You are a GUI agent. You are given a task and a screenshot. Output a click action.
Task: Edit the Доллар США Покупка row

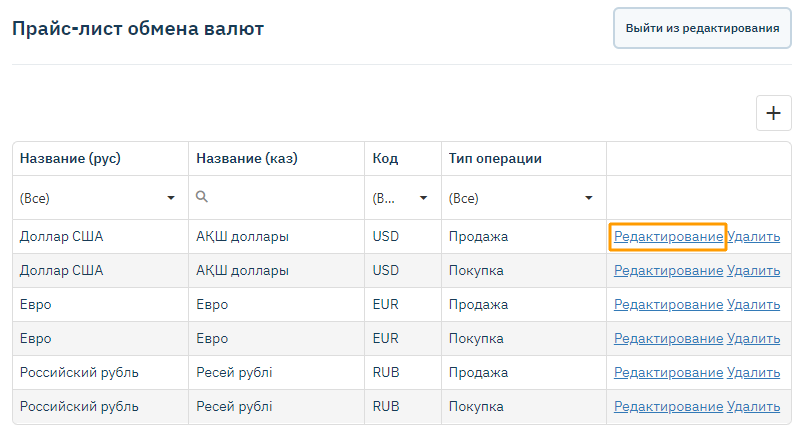point(668,270)
